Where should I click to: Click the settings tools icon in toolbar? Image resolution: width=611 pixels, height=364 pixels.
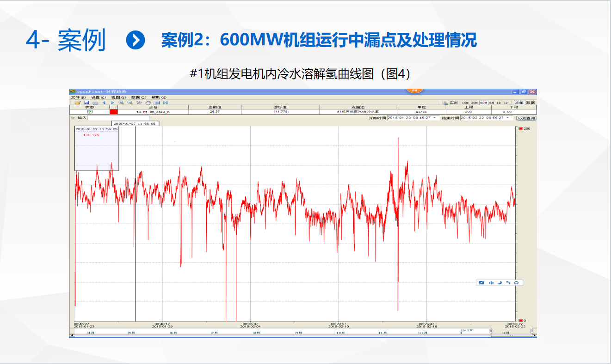point(139,103)
